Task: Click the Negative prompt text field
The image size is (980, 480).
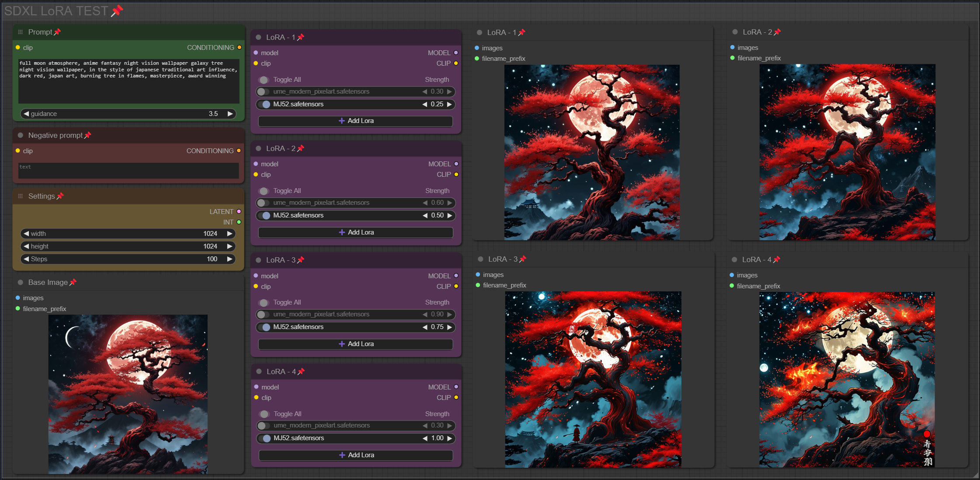Action: (128, 171)
